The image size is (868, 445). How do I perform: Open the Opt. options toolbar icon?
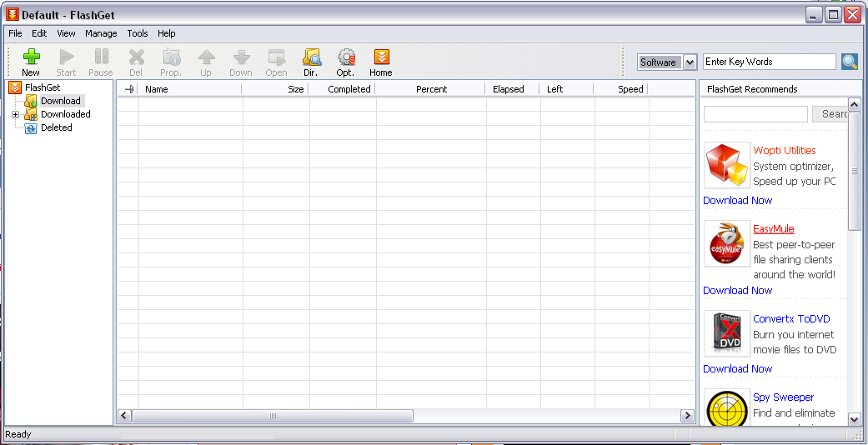pyautogui.click(x=346, y=62)
